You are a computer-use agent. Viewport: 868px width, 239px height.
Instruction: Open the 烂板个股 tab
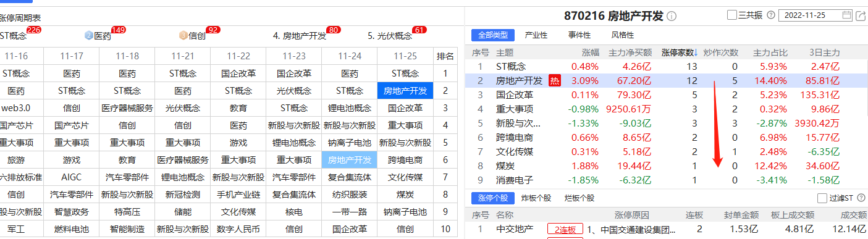click(579, 198)
